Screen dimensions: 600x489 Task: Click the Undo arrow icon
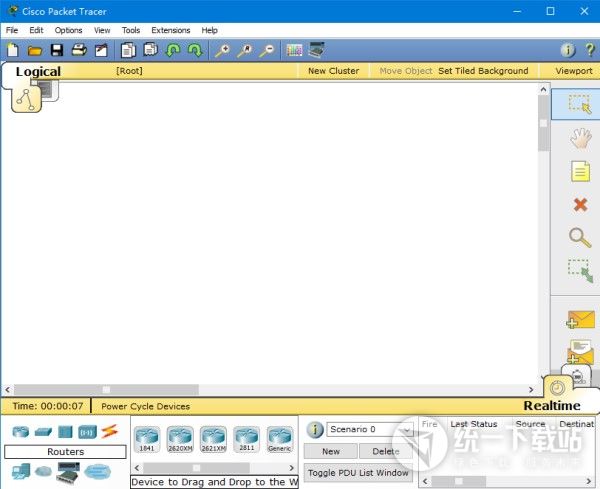(x=173, y=50)
